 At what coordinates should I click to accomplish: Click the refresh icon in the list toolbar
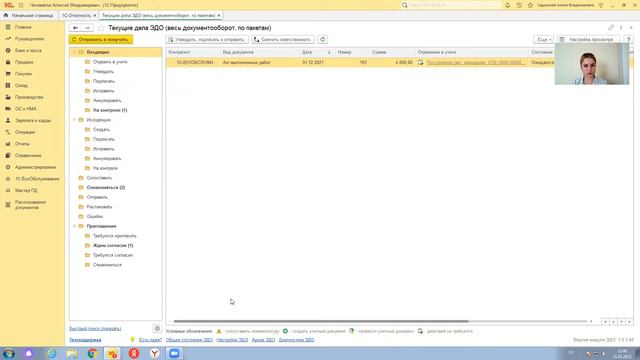322,40
